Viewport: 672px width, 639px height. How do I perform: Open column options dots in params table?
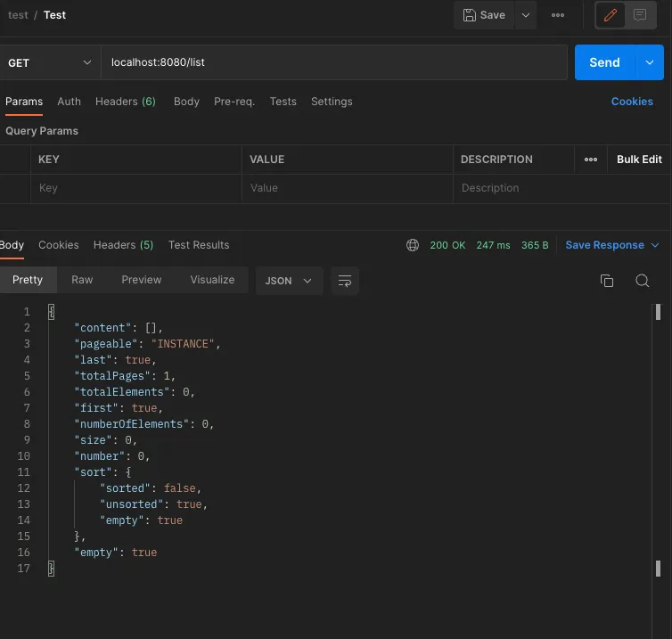(x=591, y=160)
